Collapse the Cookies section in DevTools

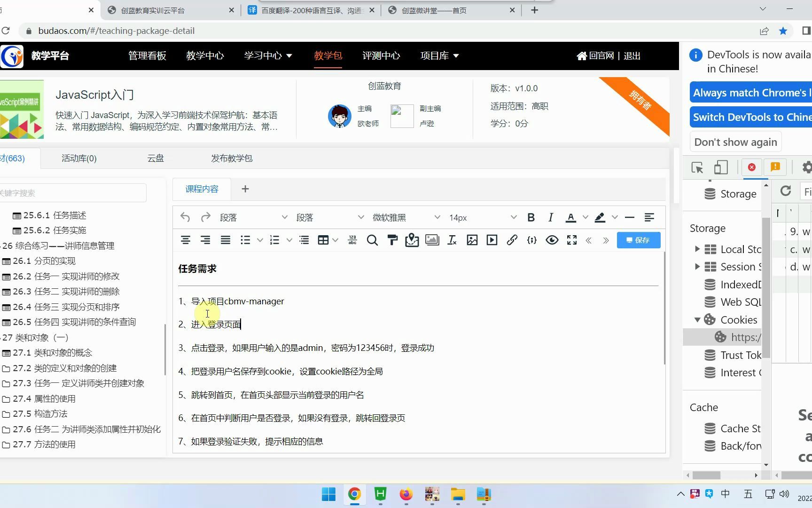(x=697, y=319)
